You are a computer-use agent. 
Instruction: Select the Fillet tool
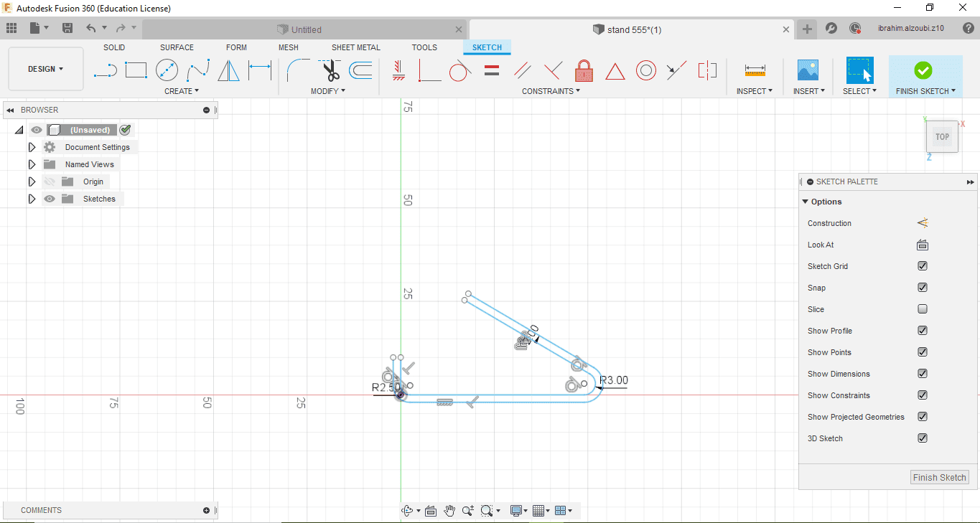298,70
